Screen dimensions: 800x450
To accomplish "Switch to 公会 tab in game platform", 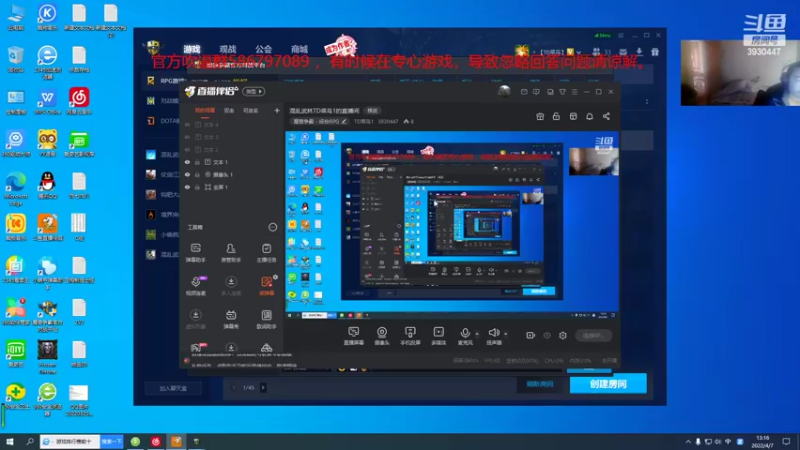I will 263,49.
